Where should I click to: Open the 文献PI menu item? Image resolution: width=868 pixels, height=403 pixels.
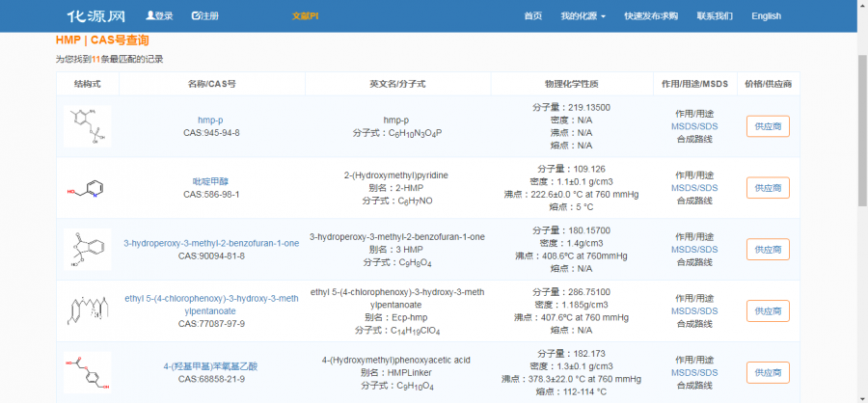click(x=306, y=16)
